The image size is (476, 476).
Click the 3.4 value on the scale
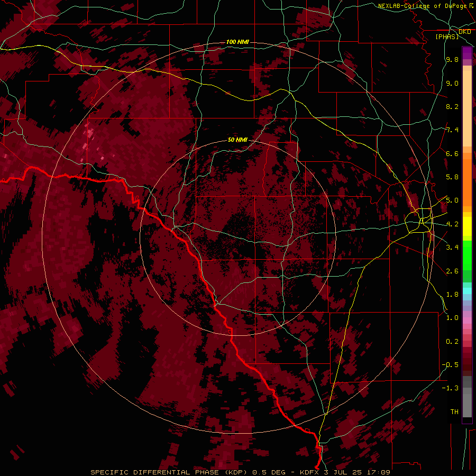452,247
